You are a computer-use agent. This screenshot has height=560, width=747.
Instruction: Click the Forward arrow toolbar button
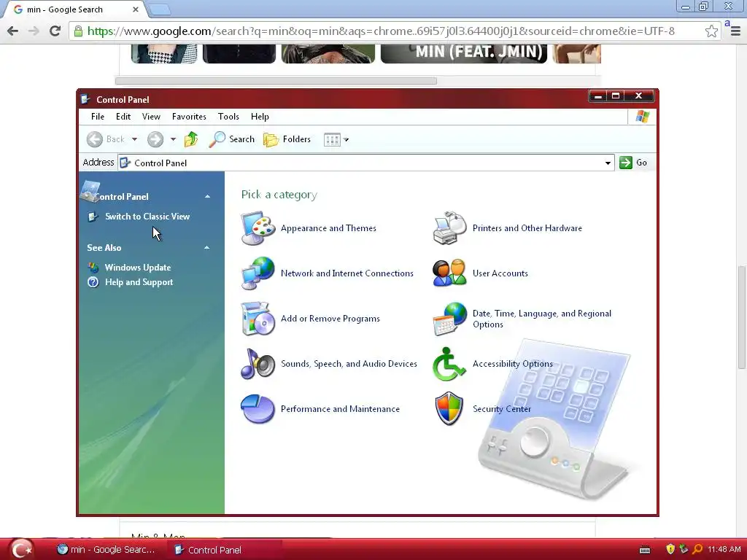[155, 139]
